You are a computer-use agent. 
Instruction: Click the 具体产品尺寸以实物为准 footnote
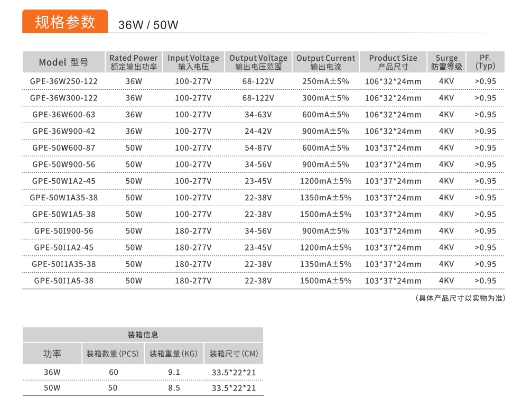pyautogui.click(x=461, y=298)
